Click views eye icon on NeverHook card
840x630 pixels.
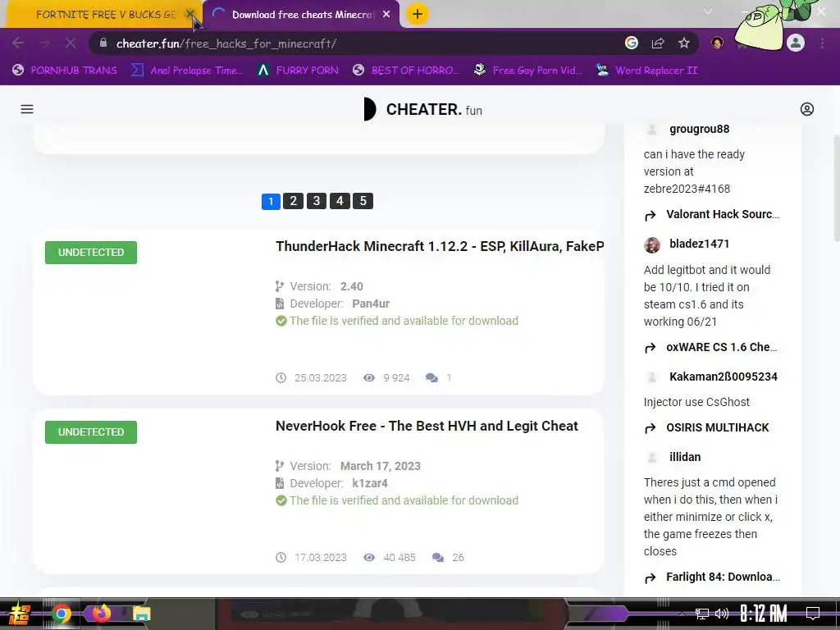[x=368, y=558]
